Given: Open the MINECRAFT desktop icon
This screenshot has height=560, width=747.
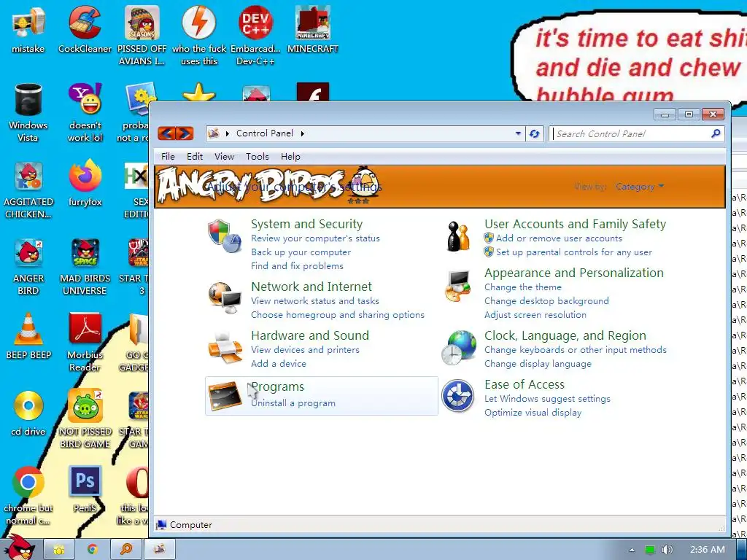Looking at the screenshot, I should pyautogui.click(x=313, y=23).
